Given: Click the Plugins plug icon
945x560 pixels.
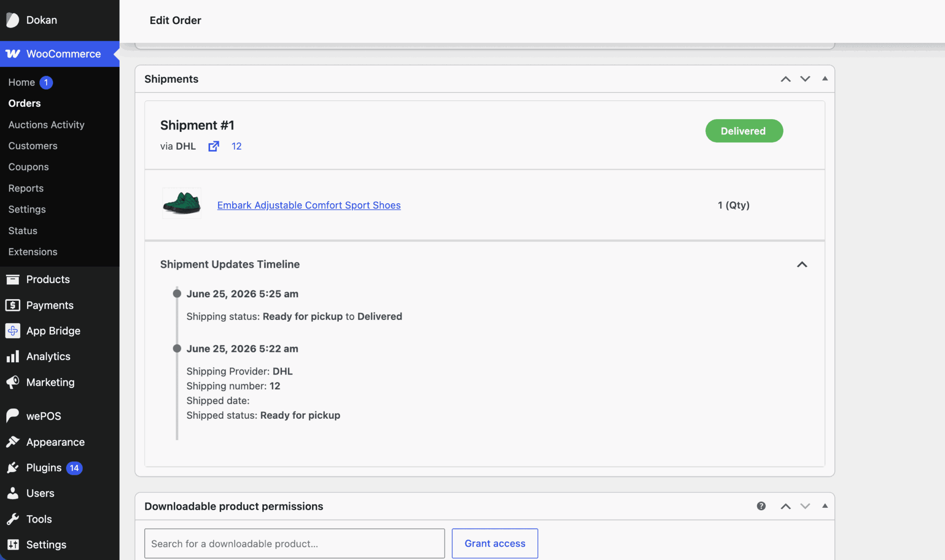Looking at the screenshot, I should click(13, 467).
